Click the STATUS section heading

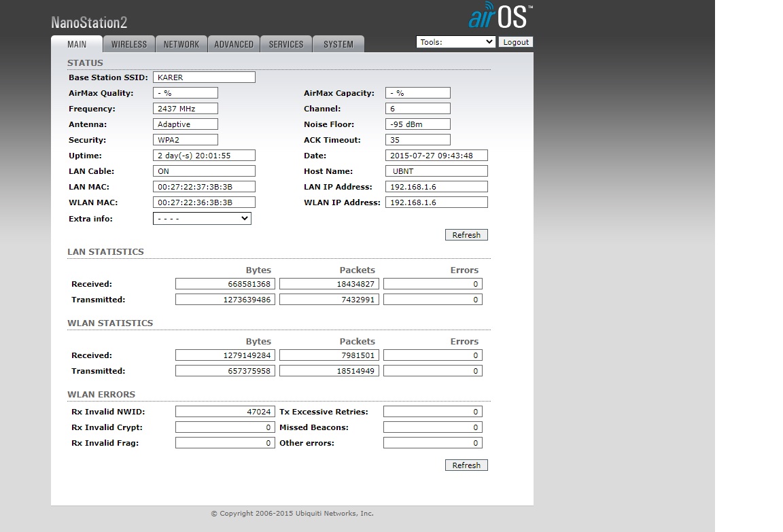(86, 63)
